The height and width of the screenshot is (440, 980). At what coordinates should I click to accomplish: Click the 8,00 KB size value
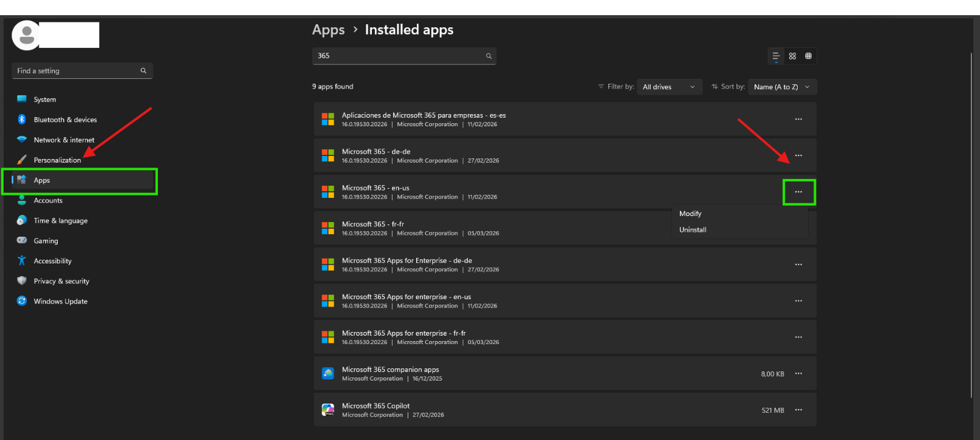pos(772,374)
